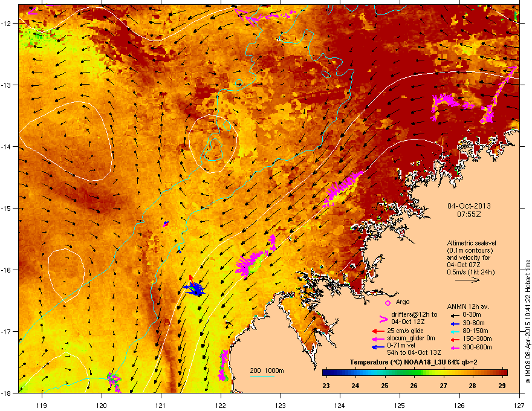Click the latitude axis label -16
Viewport: 532px width, 411px height.
(x=6, y=270)
